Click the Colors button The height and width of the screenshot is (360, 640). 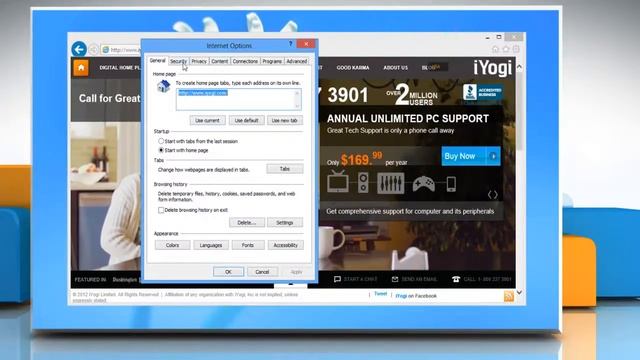173,245
